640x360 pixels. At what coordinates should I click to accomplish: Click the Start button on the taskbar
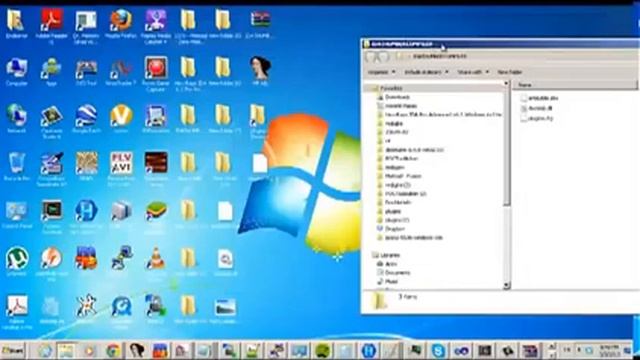[x=13, y=351]
